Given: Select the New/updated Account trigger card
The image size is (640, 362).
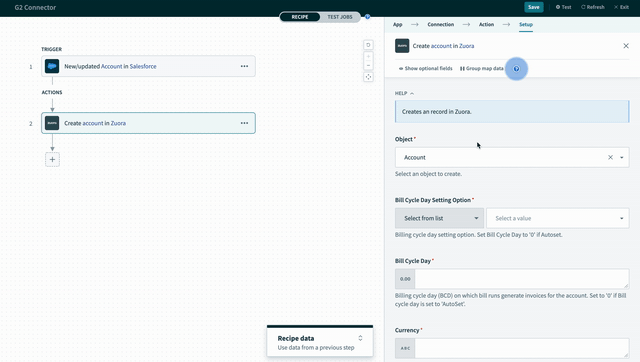Looking at the screenshot, I should coord(148,66).
